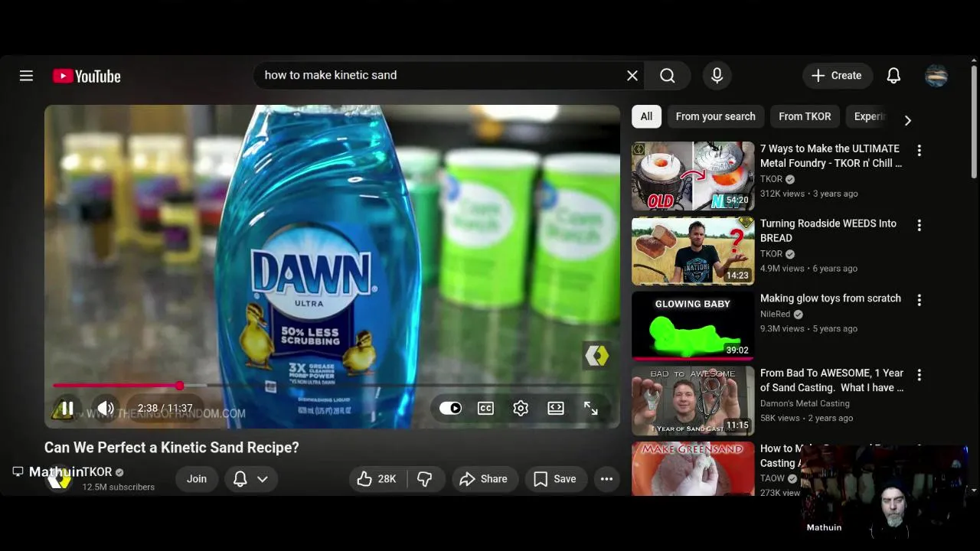This screenshot has height=551, width=980.
Task: Click the info card icon on video
Action: [597, 355]
